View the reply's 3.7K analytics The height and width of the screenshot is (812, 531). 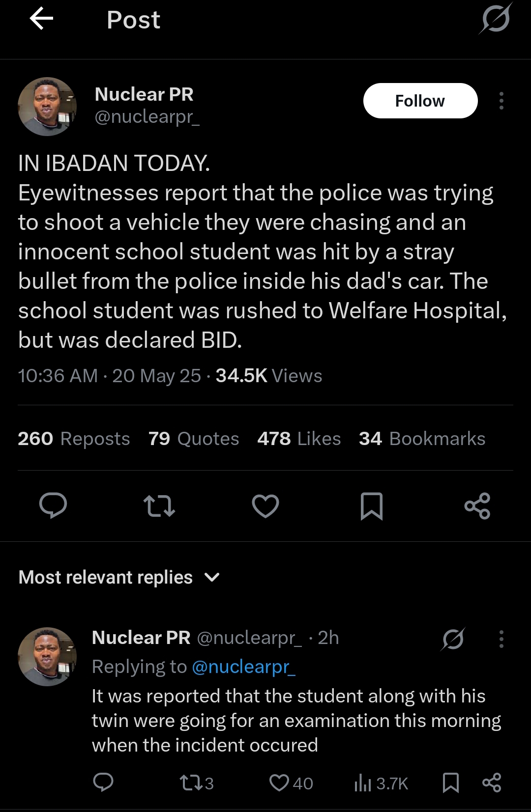pyautogui.click(x=381, y=783)
